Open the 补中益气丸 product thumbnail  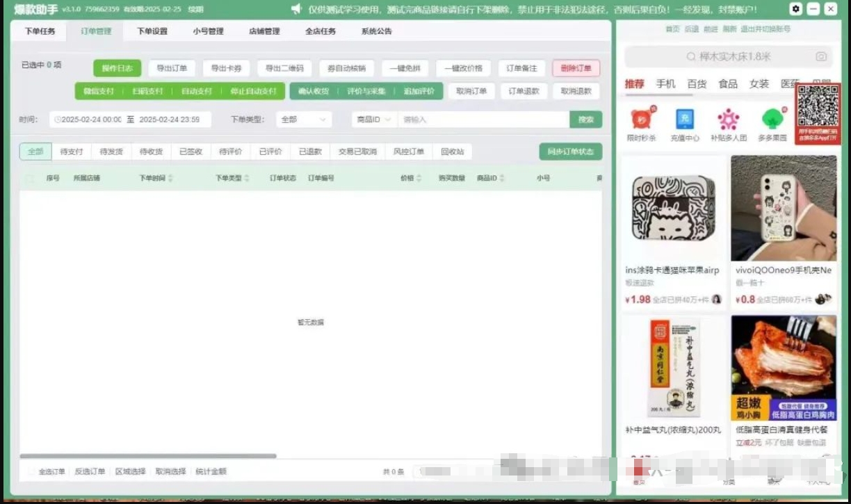click(x=672, y=368)
